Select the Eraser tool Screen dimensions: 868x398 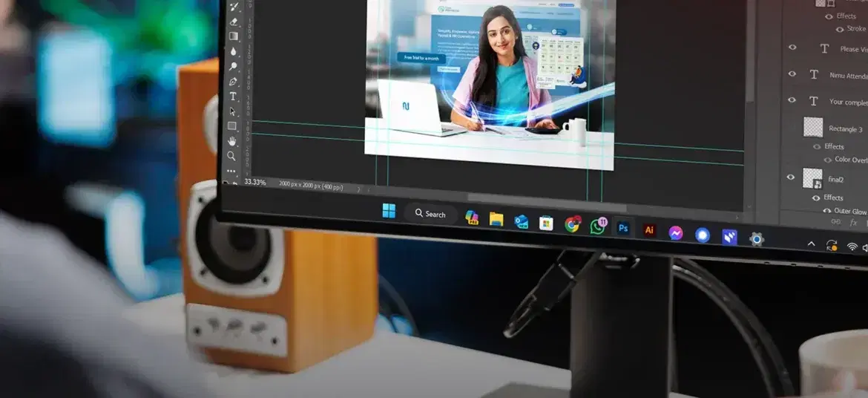(234, 22)
